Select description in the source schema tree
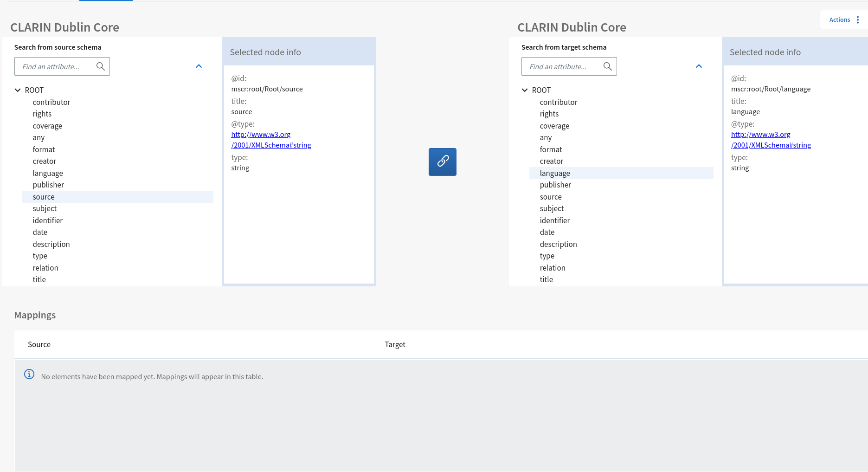The width and height of the screenshot is (868, 472). tap(51, 244)
